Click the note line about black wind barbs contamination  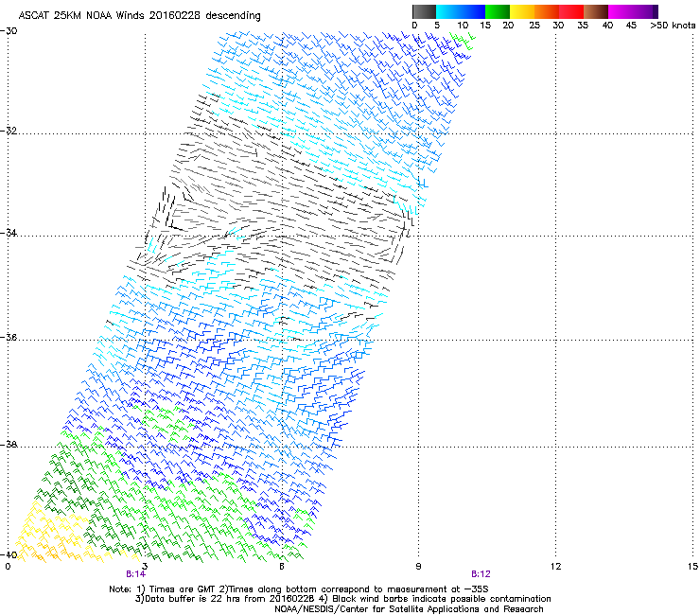(x=342, y=599)
